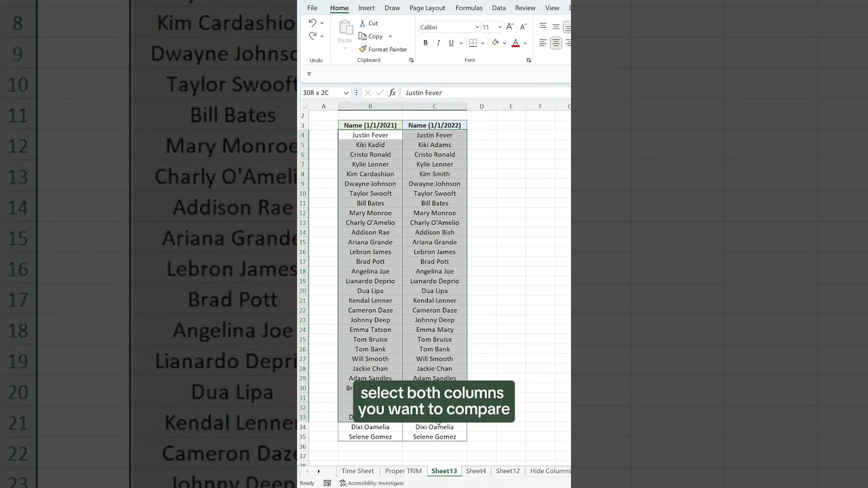Viewport: 868px width, 488px height.
Task: Click the macro recording status icon
Action: point(328,483)
